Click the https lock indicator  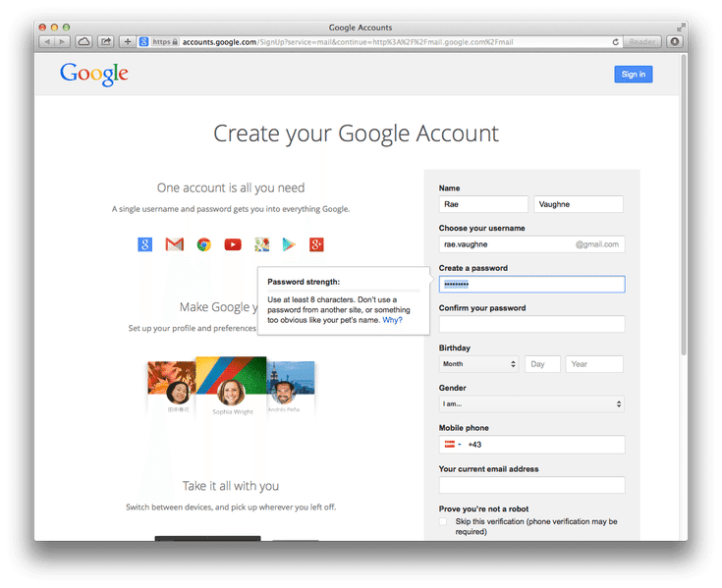pyautogui.click(x=165, y=42)
